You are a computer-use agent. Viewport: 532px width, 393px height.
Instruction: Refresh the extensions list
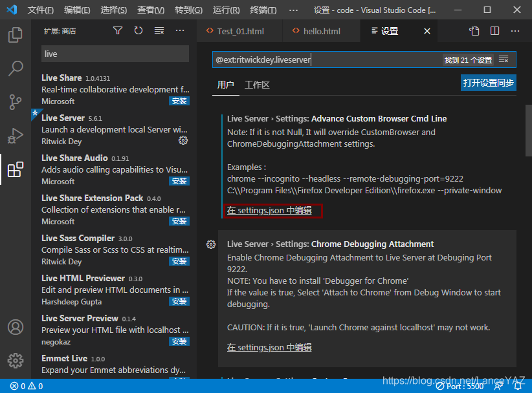pos(139,31)
